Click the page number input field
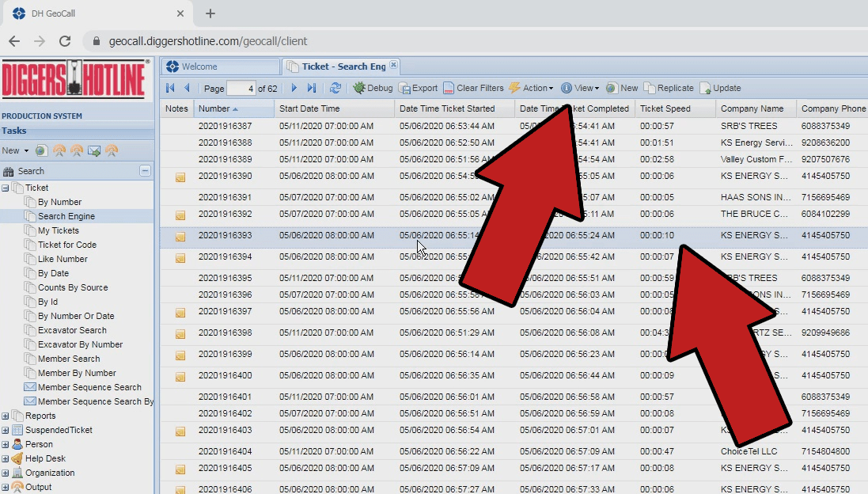Screen dimensions: 868x494 241,88
